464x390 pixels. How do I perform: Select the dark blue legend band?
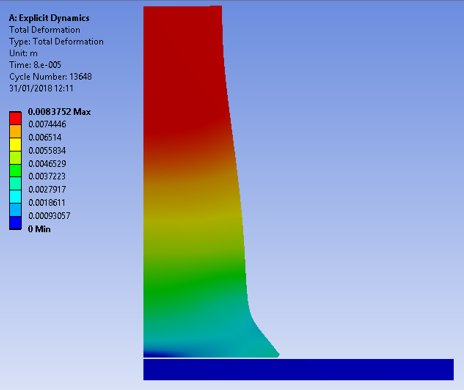[15, 223]
